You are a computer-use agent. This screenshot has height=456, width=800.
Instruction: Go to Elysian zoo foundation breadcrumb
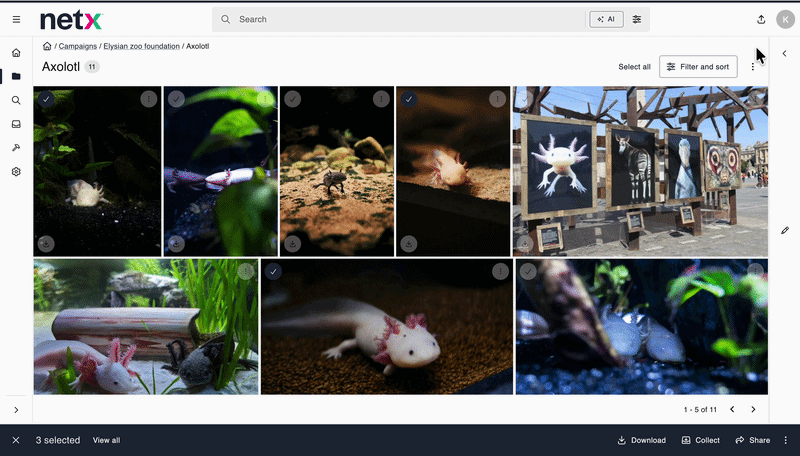point(141,46)
